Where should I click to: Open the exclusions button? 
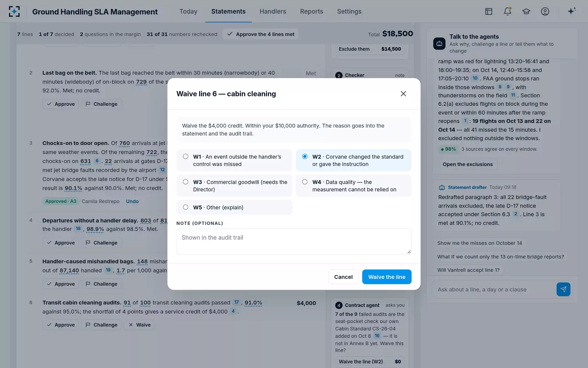pyautogui.click(x=468, y=164)
